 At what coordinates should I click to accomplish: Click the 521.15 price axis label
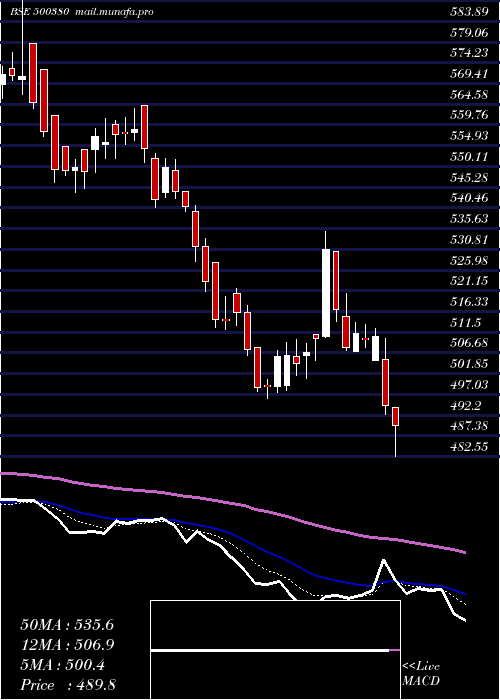(468, 281)
